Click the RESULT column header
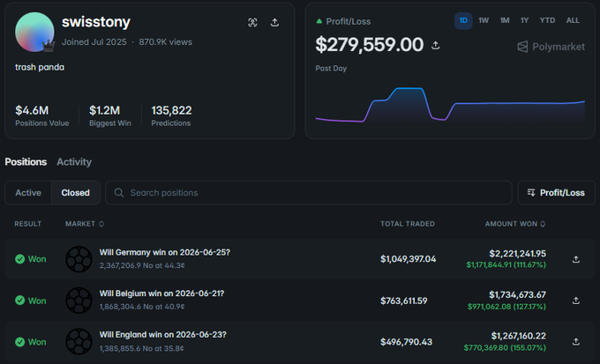This screenshot has height=364, width=600. point(27,224)
